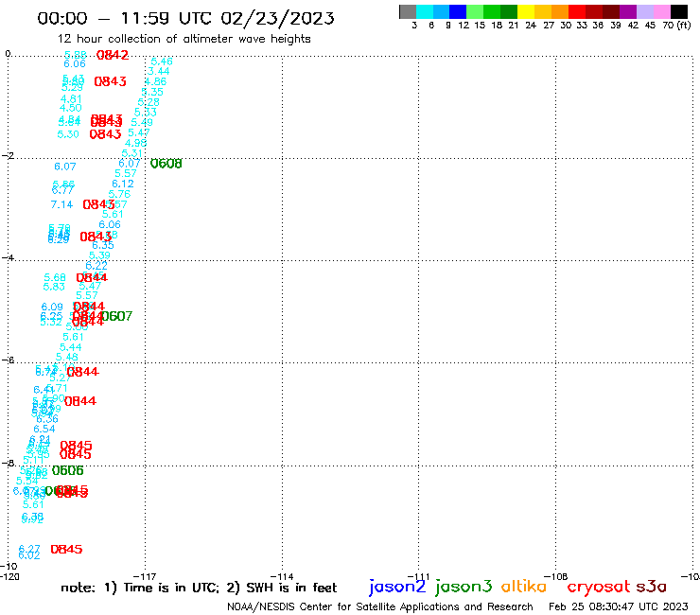Click the '5.44' wave height value
Viewport: 700px width, 615px height.
(71, 347)
